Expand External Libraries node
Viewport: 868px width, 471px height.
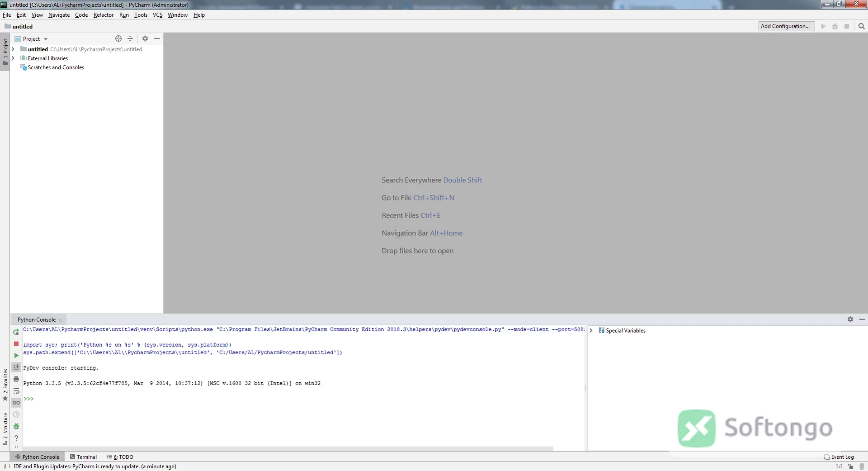13,58
